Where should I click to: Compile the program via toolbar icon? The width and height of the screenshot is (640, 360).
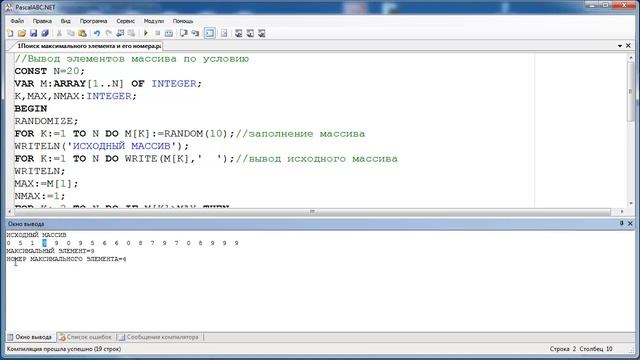point(169,33)
